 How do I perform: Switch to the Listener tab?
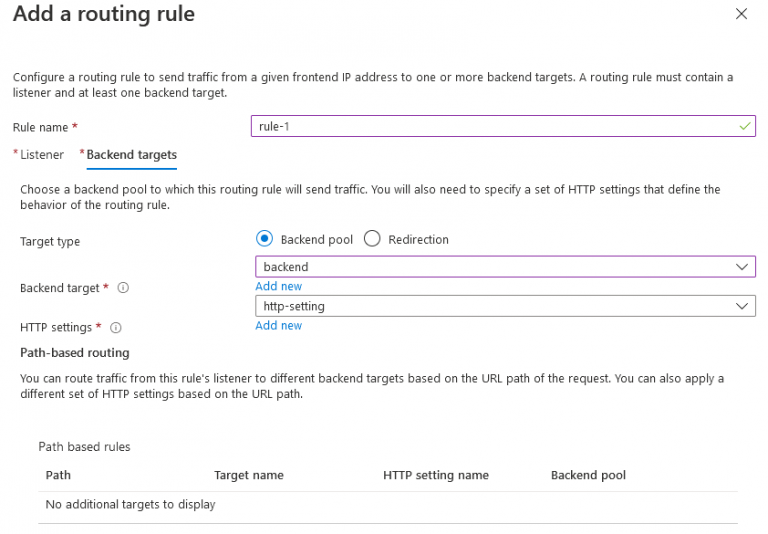click(x=41, y=155)
